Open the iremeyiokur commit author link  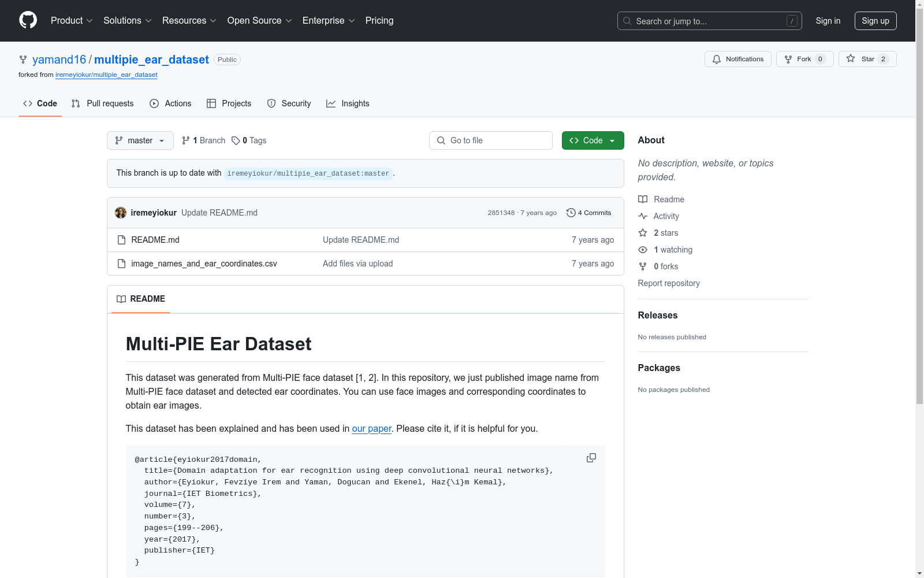[x=154, y=213]
